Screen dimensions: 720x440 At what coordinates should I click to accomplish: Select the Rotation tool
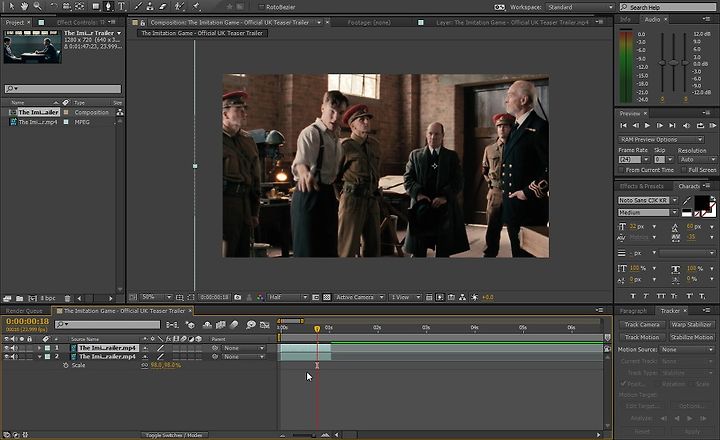[x=54, y=6]
